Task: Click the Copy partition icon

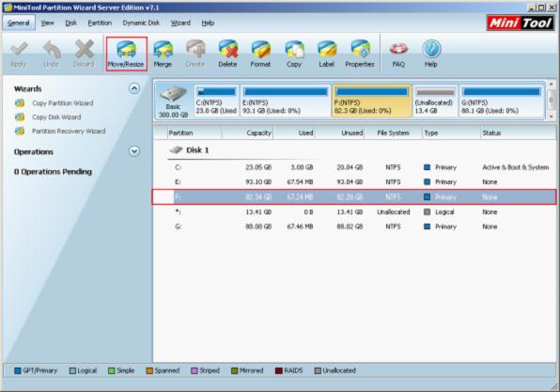Action: pyautogui.click(x=294, y=49)
